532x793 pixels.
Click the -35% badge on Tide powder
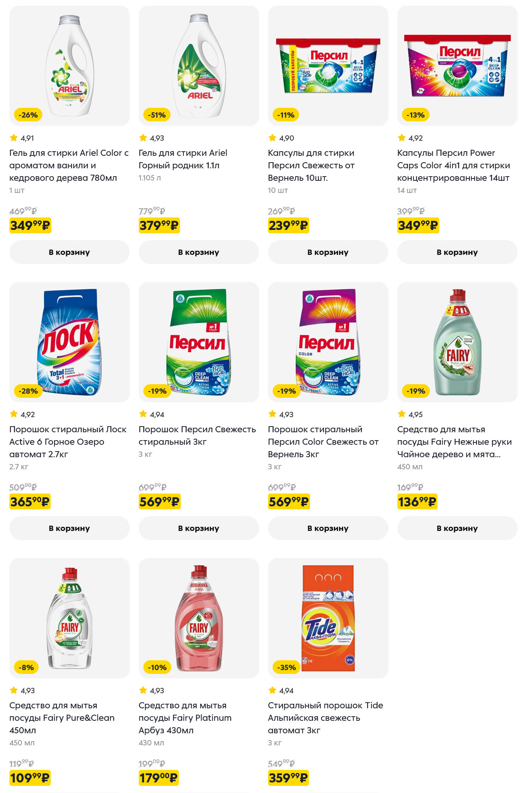click(x=287, y=667)
